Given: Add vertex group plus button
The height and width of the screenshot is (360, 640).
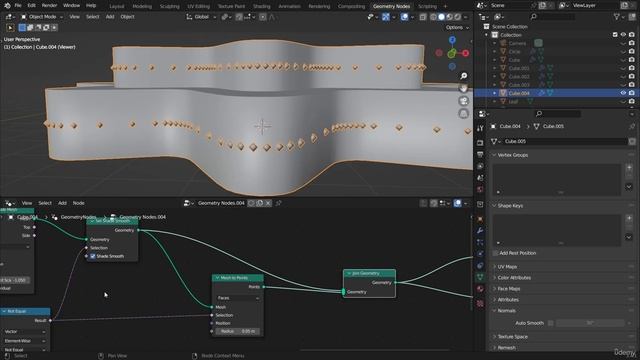Looking at the screenshot, I should tap(629, 168).
